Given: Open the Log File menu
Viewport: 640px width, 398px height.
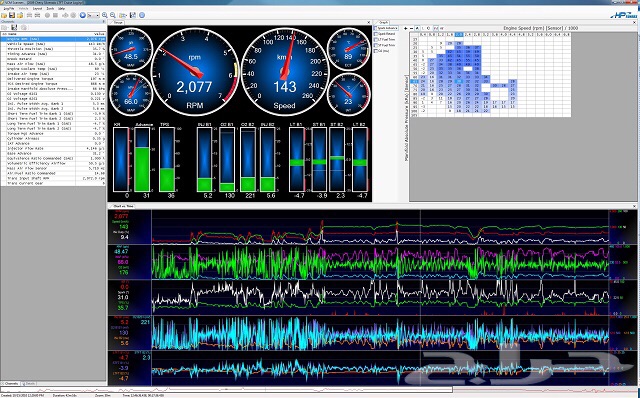Looking at the screenshot, I should (9, 8).
